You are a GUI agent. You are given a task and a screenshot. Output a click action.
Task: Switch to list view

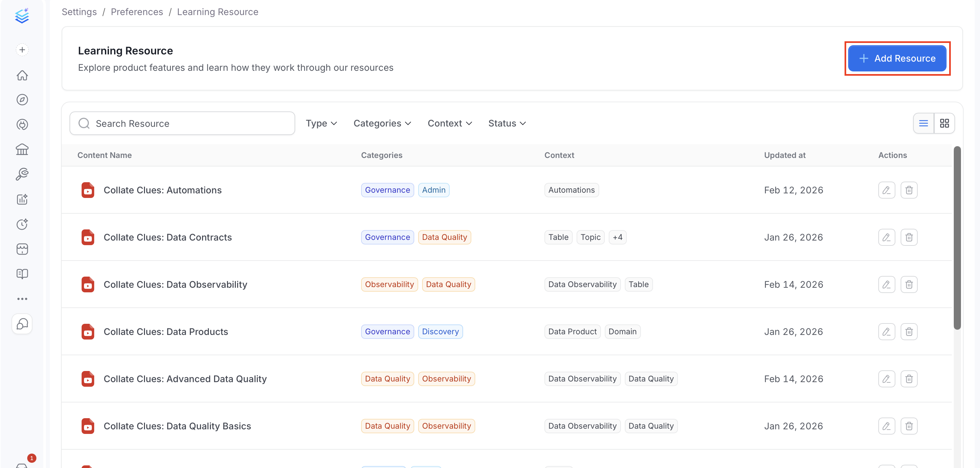(x=923, y=123)
